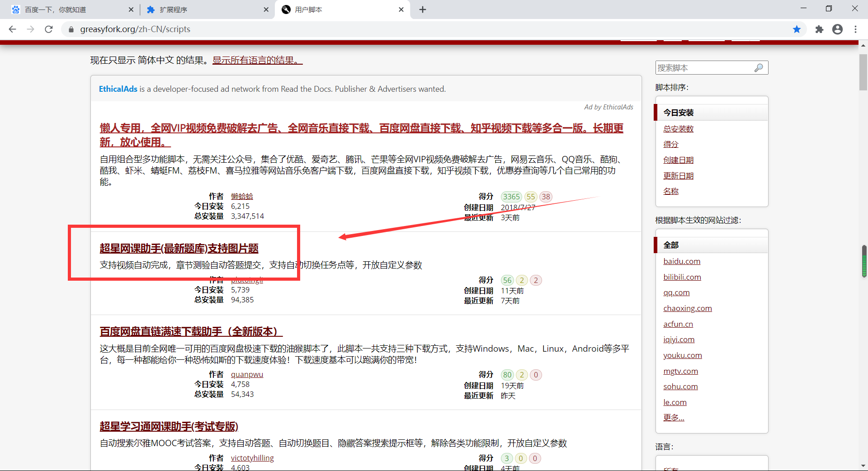Open author 懒蛤蛤 profile link
Image resolution: width=868 pixels, height=471 pixels.
(242, 196)
